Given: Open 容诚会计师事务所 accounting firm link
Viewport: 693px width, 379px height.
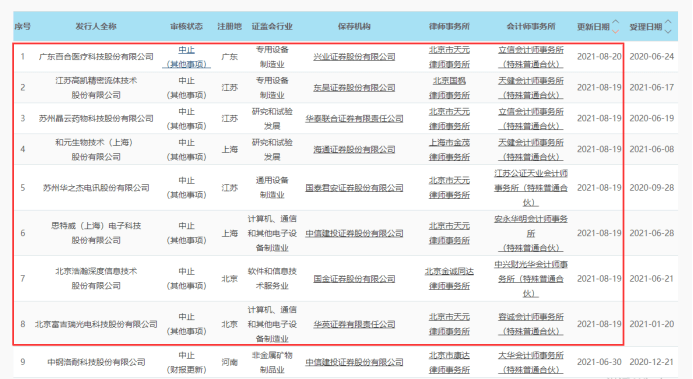Looking at the screenshot, I should click(x=531, y=325).
